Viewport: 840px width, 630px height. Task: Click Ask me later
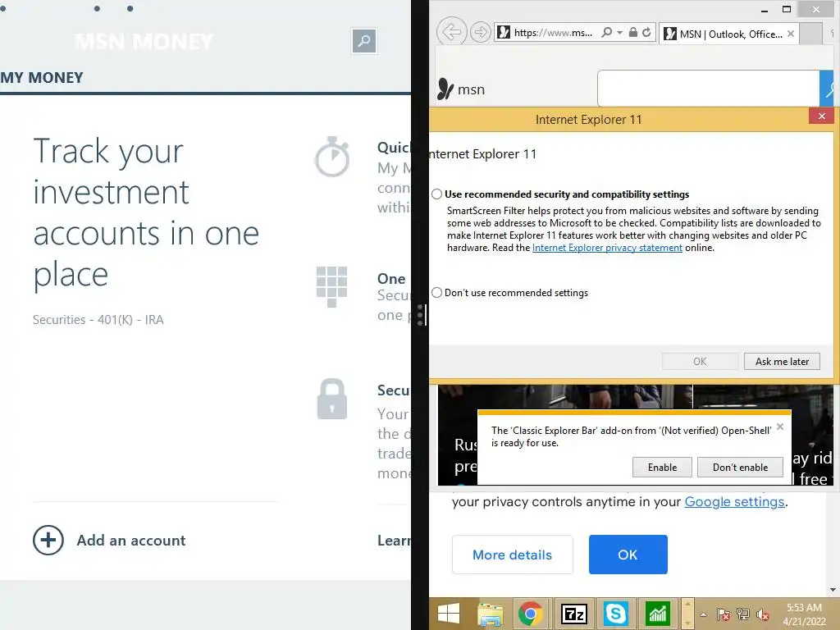782,362
